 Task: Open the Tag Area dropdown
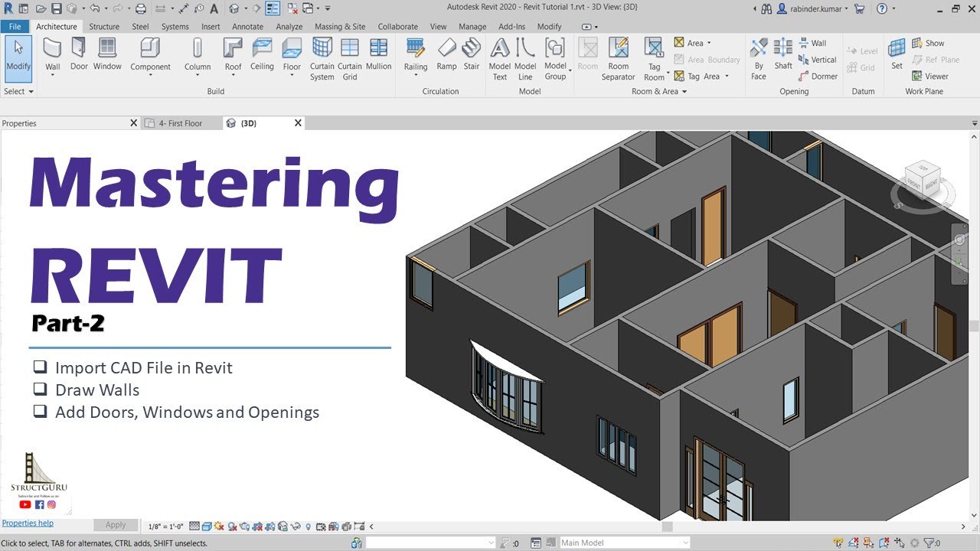[726, 77]
